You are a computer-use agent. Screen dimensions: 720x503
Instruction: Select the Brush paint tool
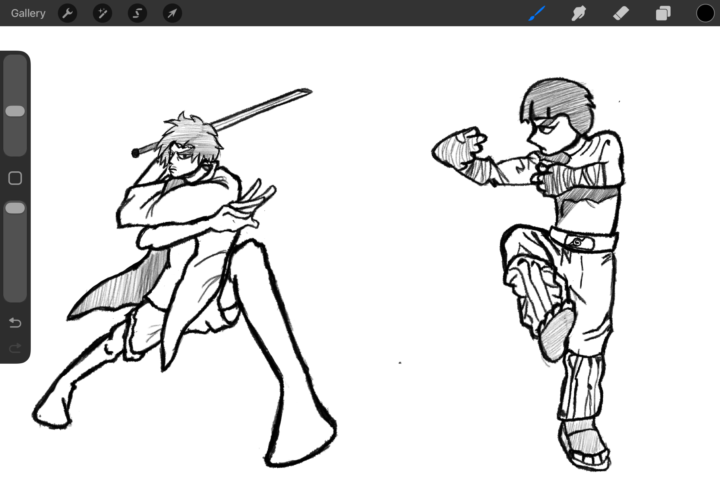tap(537, 13)
